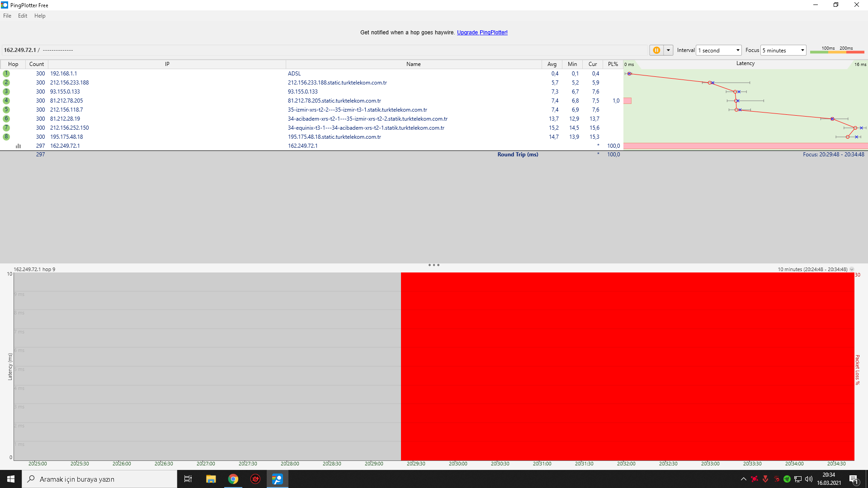
Task: Click the PL% column header
Action: coord(613,64)
